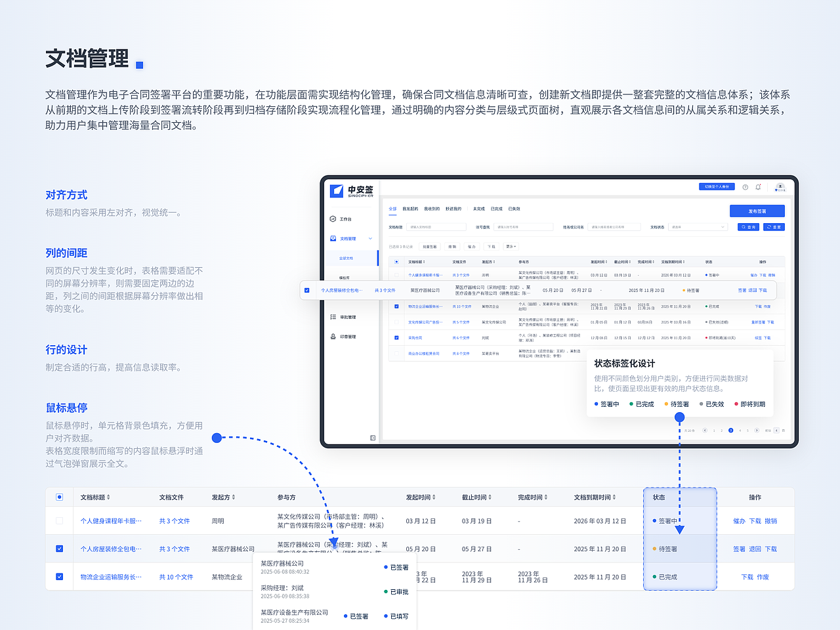This screenshot has width=840, height=630.
Task: Open the 文档状态 dropdown
Action: [x=696, y=227]
